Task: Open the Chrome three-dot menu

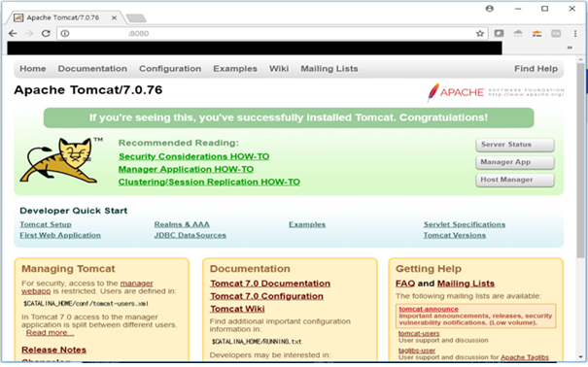Action: (x=575, y=33)
